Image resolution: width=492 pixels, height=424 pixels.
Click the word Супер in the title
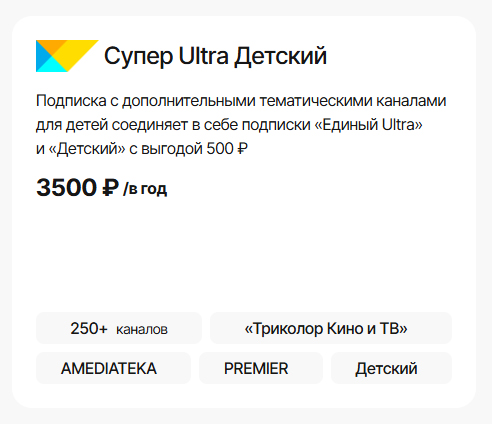pos(138,57)
